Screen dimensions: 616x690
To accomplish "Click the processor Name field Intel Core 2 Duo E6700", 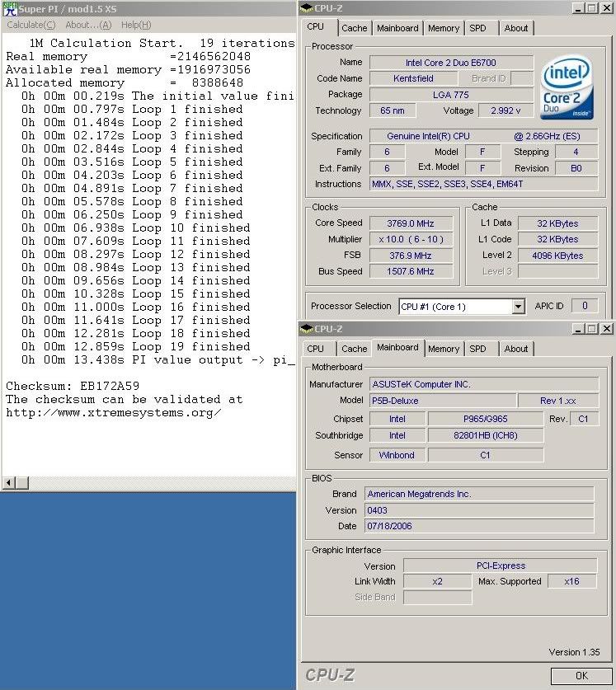I will [x=451, y=63].
